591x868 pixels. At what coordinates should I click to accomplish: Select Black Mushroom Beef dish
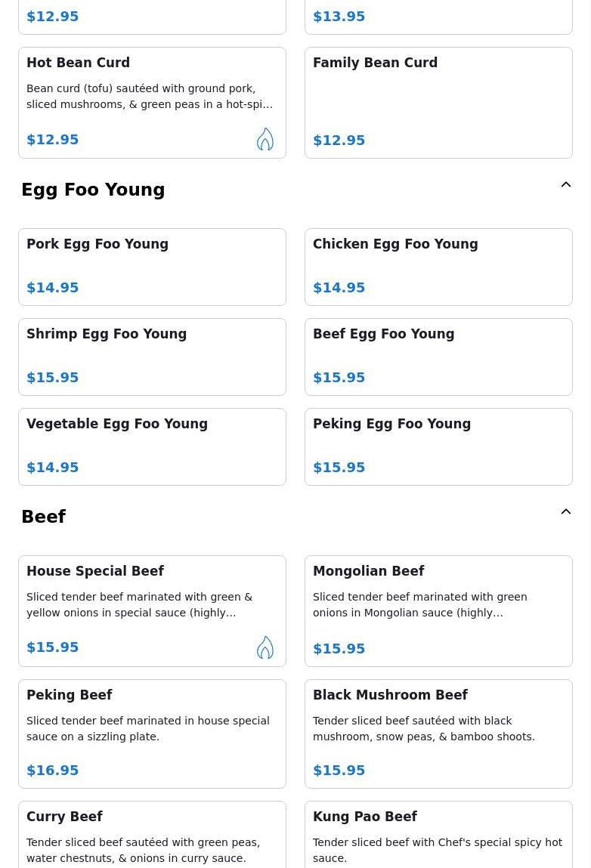point(438,734)
